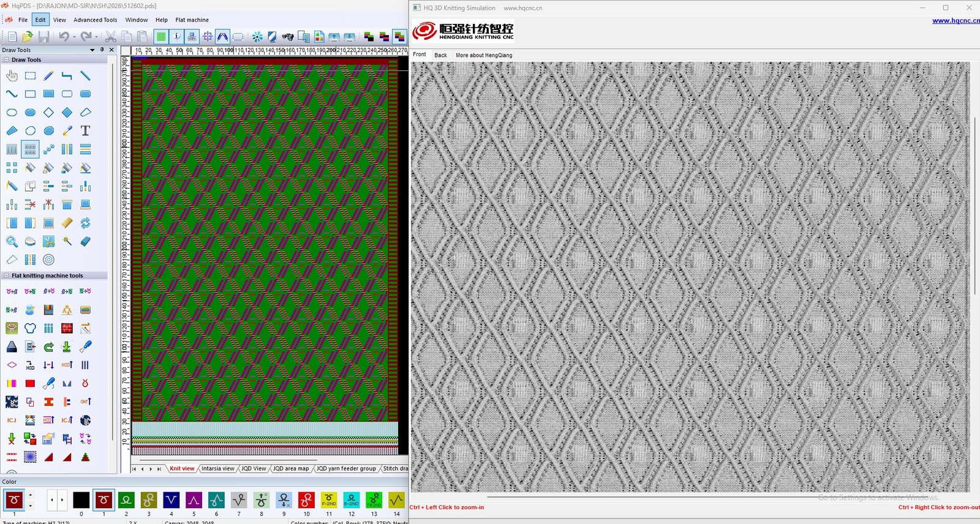Open the undo history dropdown arrow
Image resolution: width=980 pixels, height=524 pixels.
point(74,37)
